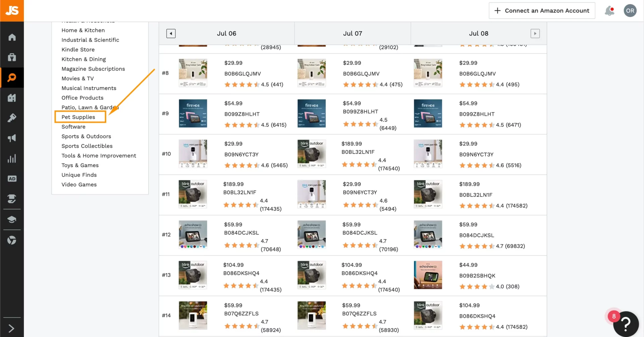The width and height of the screenshot is (644, 337).
Task: Choose Sports & Outdoors category
Action: pyautogui.click(x=86, y=137)
